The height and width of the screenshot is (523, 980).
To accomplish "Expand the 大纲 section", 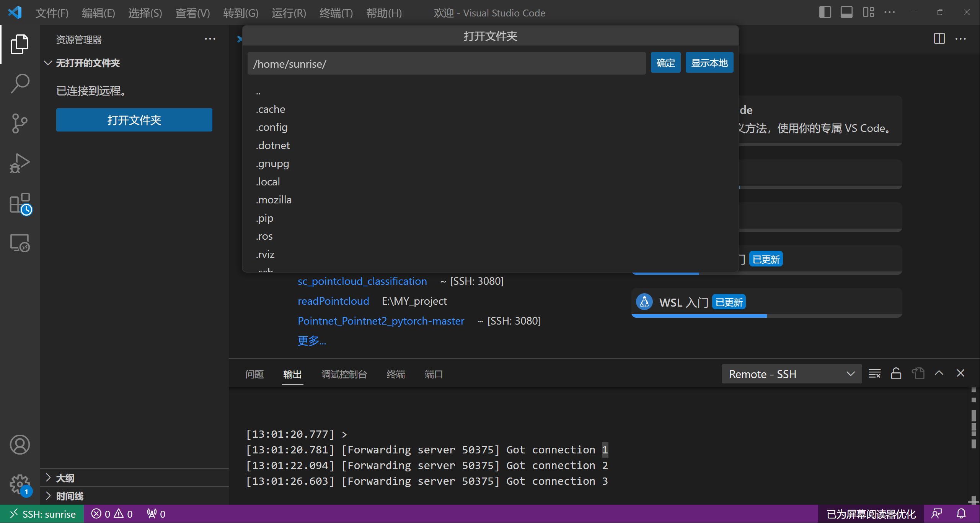I will [x=134, y=478].
